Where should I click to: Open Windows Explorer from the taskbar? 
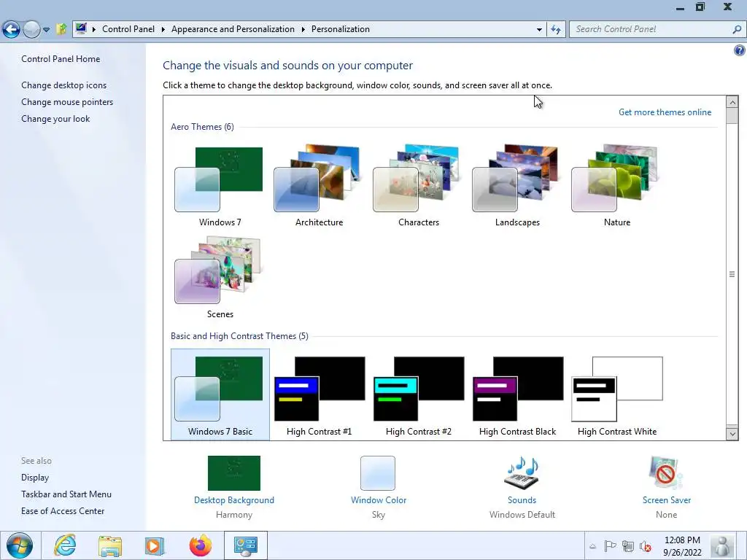(110, 545)
